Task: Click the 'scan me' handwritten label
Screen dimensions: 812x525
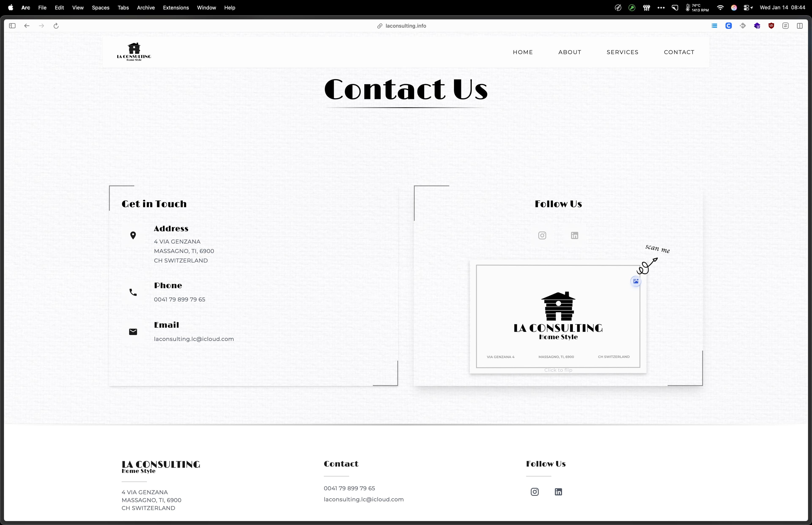Action: tap(657, 249)
